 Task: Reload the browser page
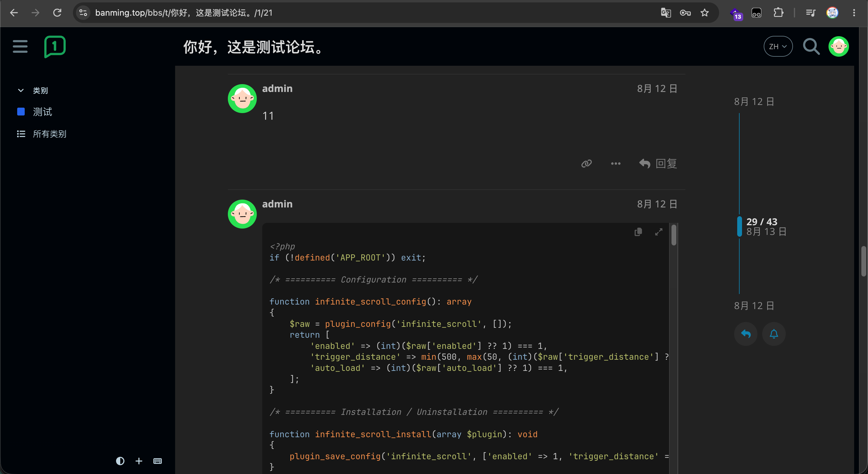(57, 13)
